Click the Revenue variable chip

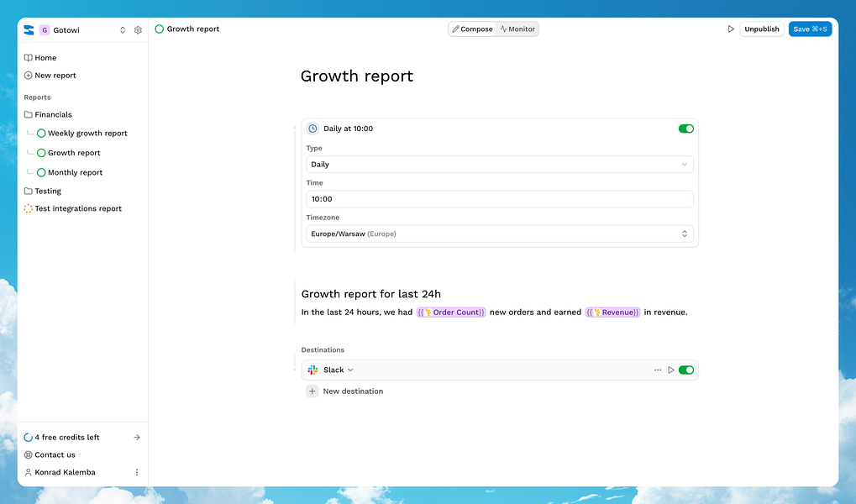[x=612, y=312]
